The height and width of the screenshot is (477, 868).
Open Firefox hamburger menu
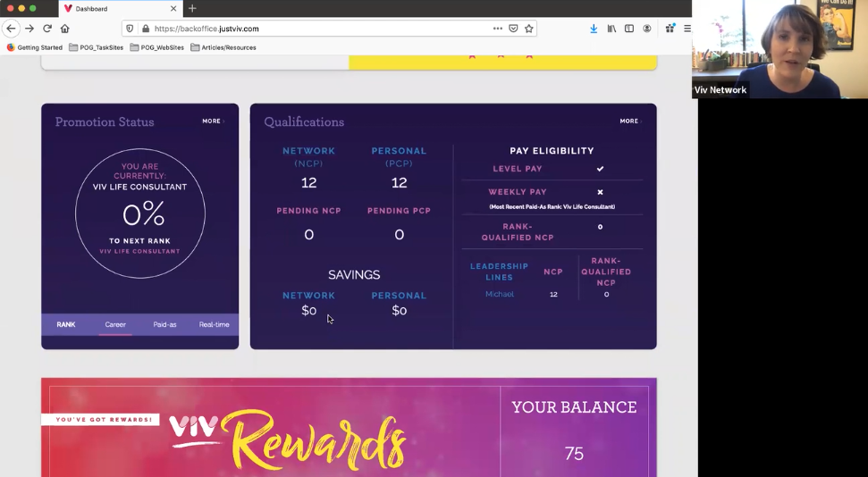(687, 29)
